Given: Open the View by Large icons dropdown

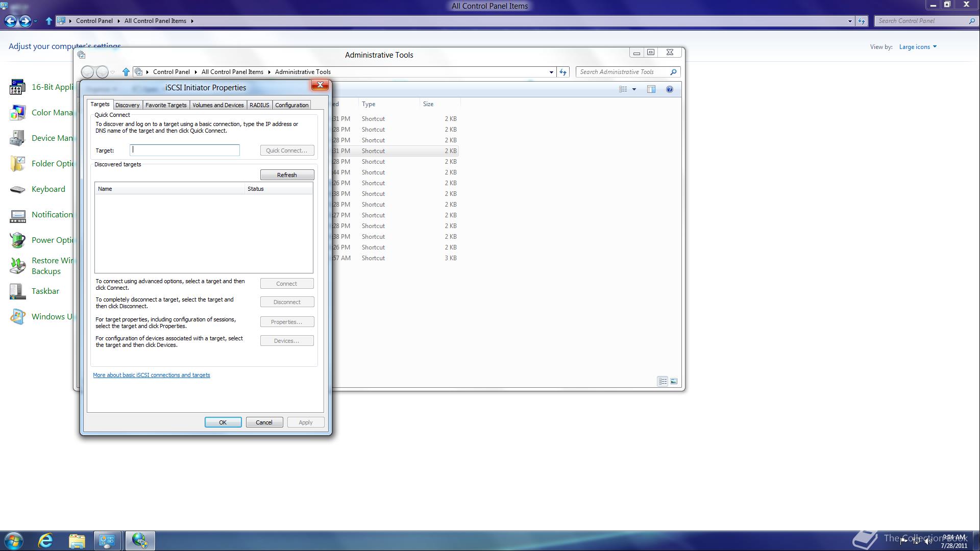Looking at the screenshot, I should 918,47.
